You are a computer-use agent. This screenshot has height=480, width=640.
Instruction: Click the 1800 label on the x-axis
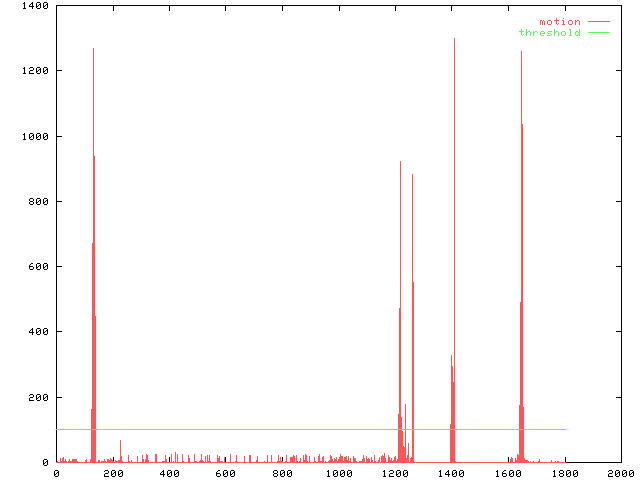pos(564,474)
